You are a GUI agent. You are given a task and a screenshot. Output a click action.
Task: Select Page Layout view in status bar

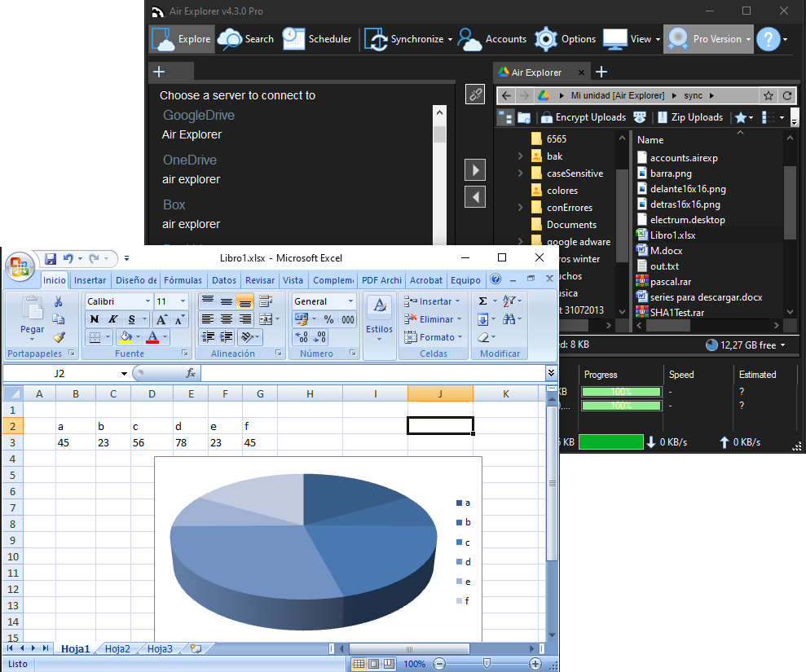point(374,664)
